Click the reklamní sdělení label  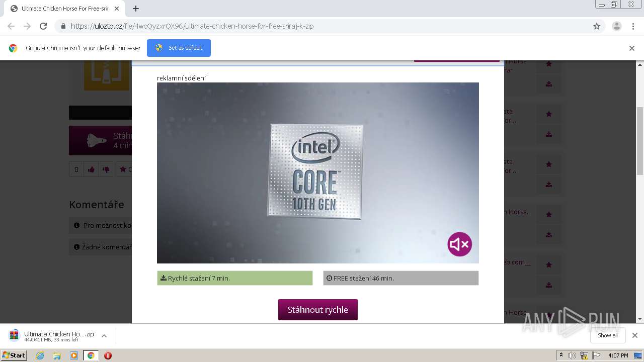point(181,78)
